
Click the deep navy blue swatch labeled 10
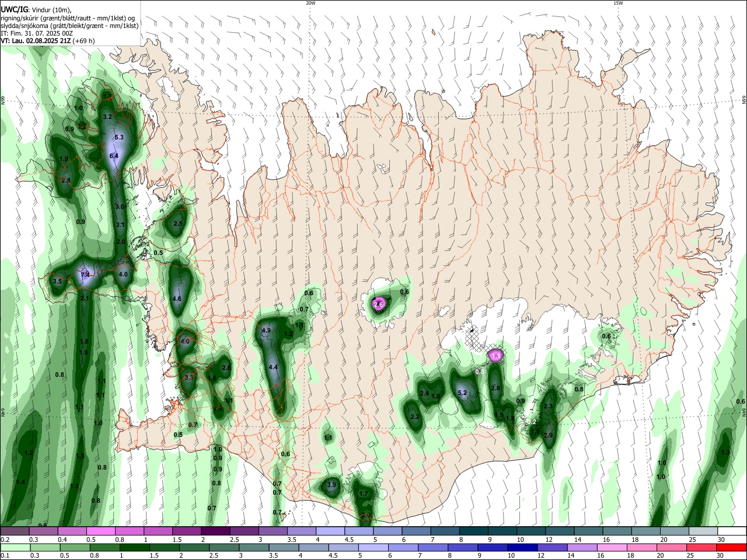coord(522,547)
